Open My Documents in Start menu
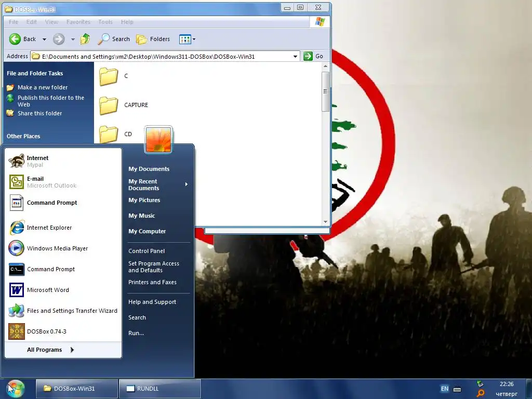Screen dimensions: 532x399 pos(149,169)
